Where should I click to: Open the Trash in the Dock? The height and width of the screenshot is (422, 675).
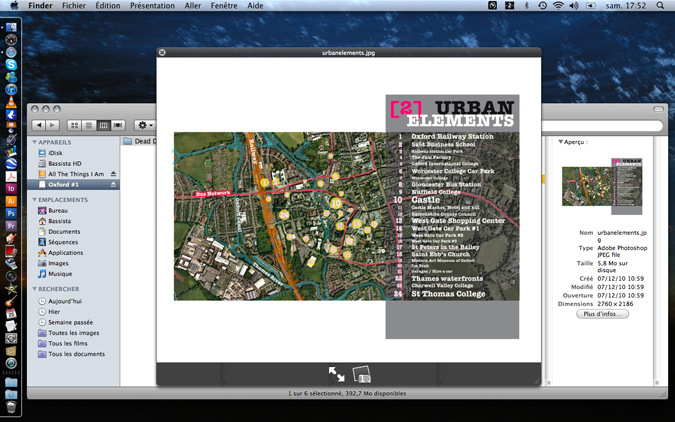pos(11,407)
